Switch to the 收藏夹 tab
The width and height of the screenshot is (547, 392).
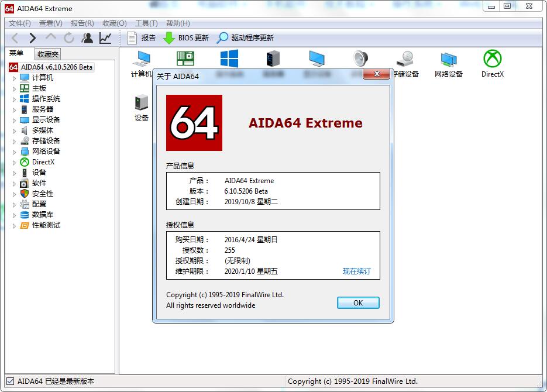click(x=48, y=54)
